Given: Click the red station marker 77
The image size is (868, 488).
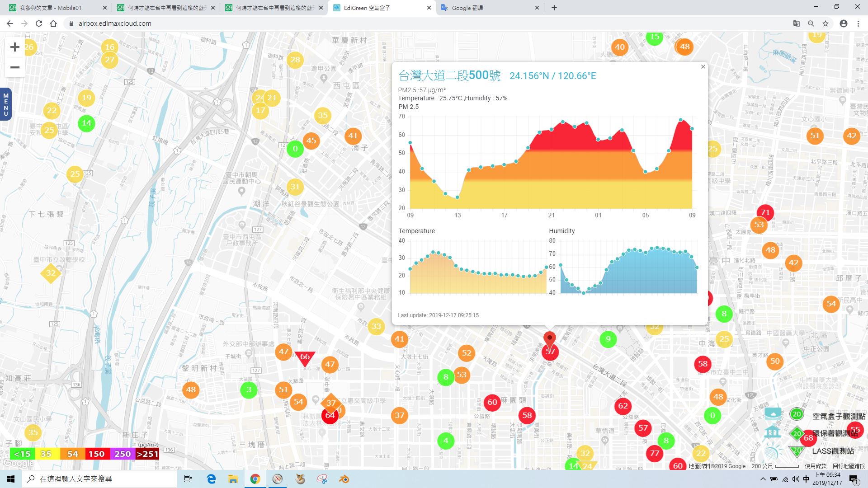Looking at the screenshot, I should click(655, 453).
